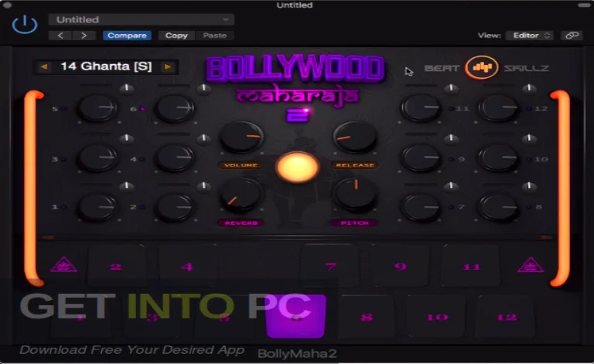Adjust the large knob for channel 12

[x=499, y=108]
